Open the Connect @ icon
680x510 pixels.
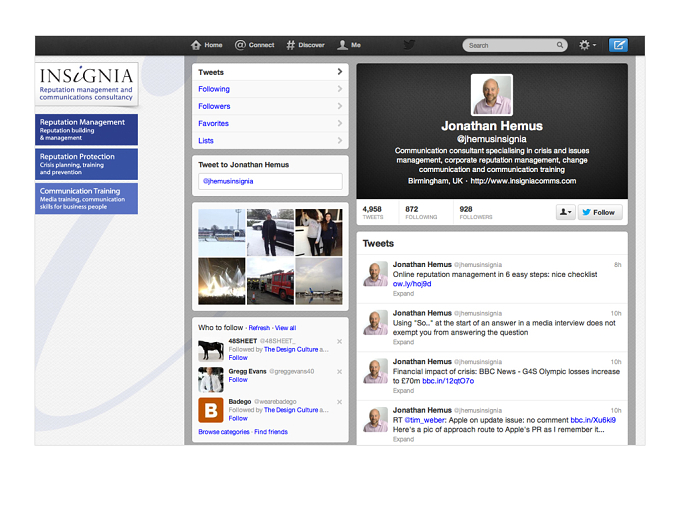(240, 45)
